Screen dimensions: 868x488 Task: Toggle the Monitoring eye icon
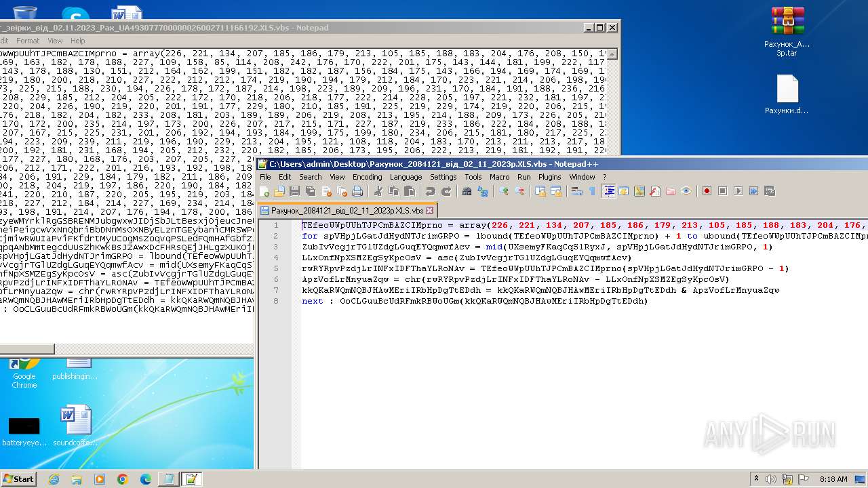pos(686,191)
